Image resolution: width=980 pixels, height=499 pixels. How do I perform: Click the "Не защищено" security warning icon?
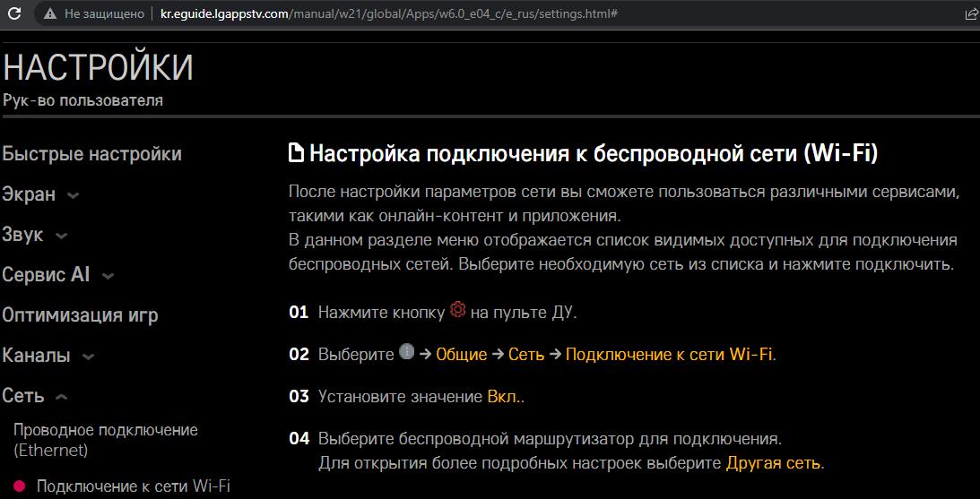tap(48, 14)
